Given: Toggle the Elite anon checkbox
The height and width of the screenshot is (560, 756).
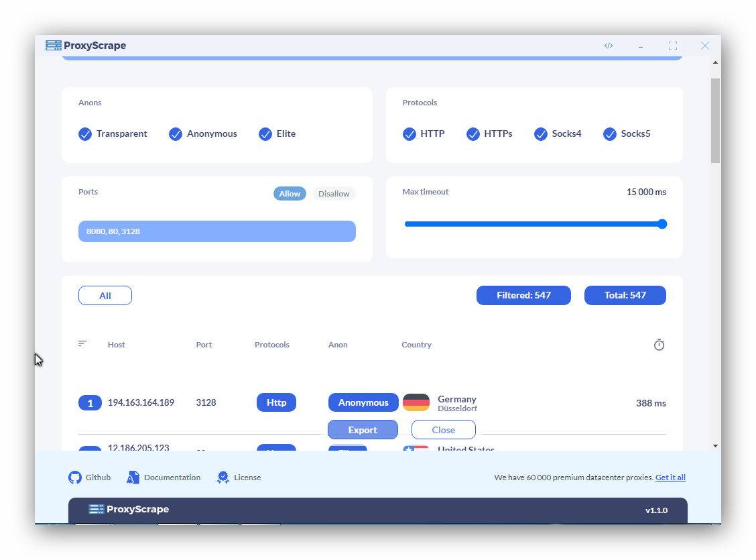Looking at the screenshot, I should (265, 133).
